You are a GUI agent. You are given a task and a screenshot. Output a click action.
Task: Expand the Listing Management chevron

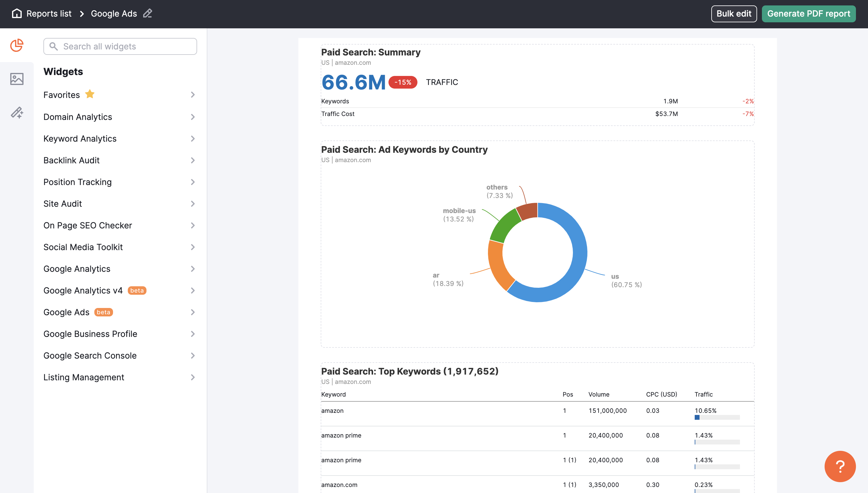[193, 377]
